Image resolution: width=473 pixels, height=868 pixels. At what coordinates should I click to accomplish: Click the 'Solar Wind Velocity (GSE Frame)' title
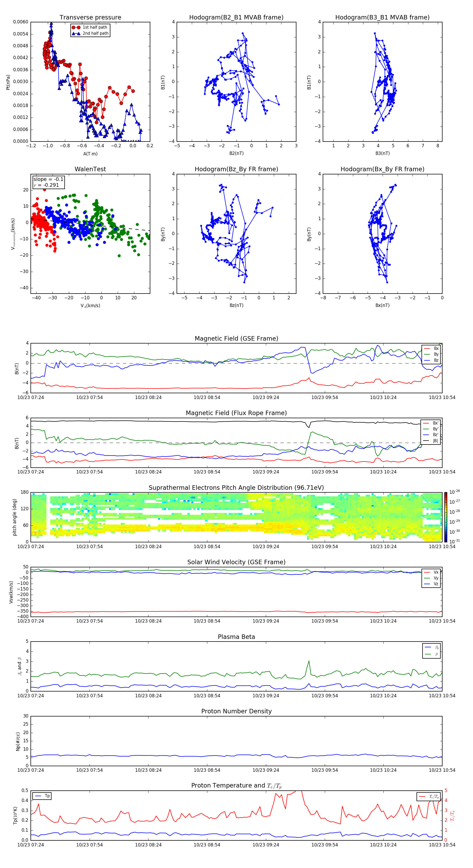coord(236,562)
